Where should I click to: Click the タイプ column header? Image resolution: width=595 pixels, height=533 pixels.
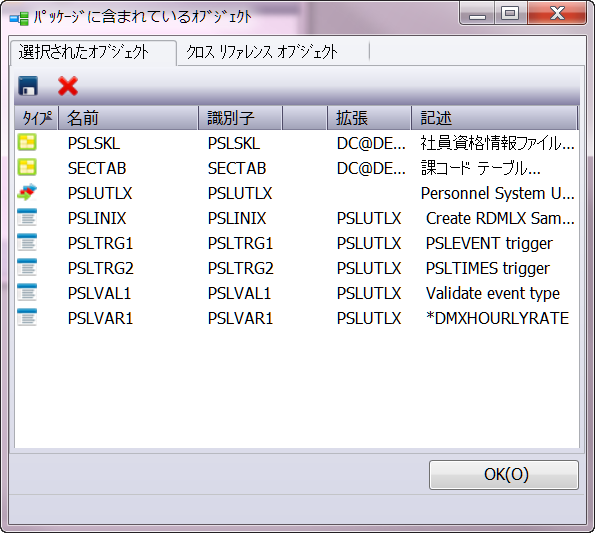tap(36, 118)
